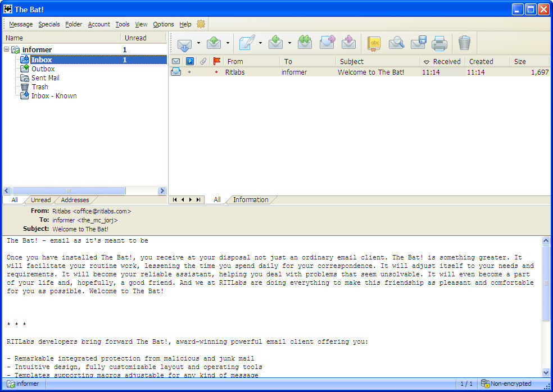This screenshot has width=553, height=392.
Task: Sort messages by the From column header
Action: coord(252,61)
